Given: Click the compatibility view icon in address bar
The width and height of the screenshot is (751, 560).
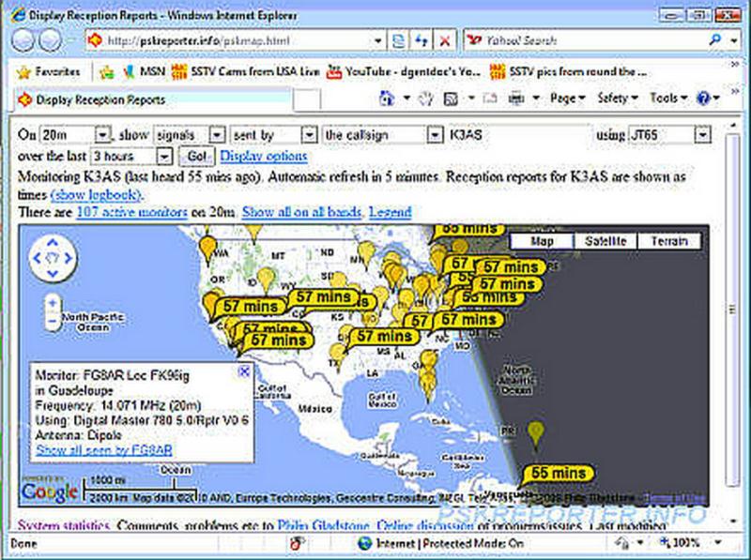Looking at the screenshot, I should [398, 40].
